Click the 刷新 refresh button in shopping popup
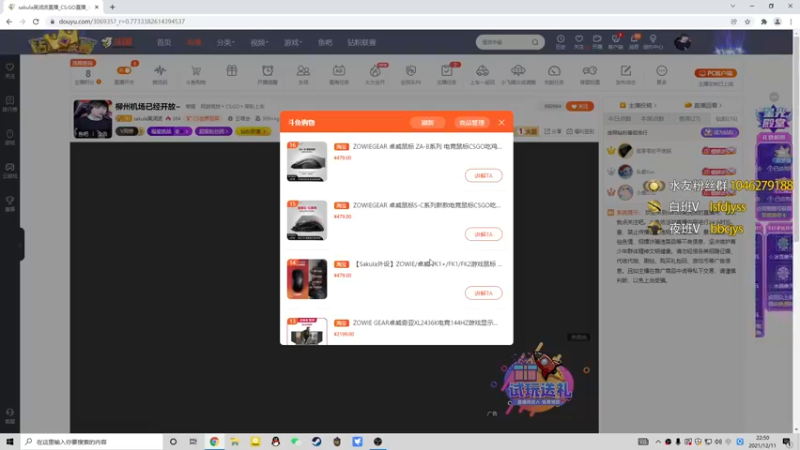The image size is (800, 450). (427, 123)
